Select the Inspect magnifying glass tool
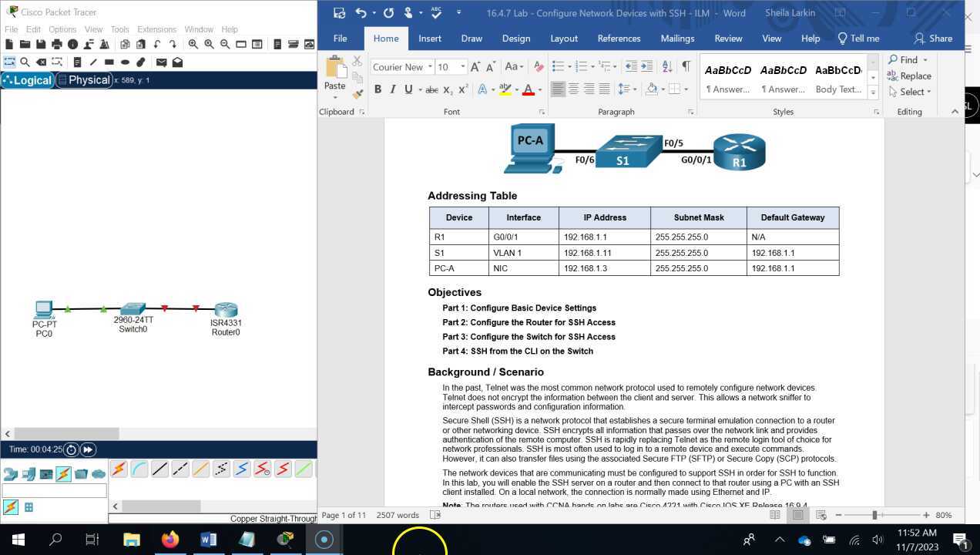Image resolution: width=980 pixels, height=555 pixels. pos(25,62)
